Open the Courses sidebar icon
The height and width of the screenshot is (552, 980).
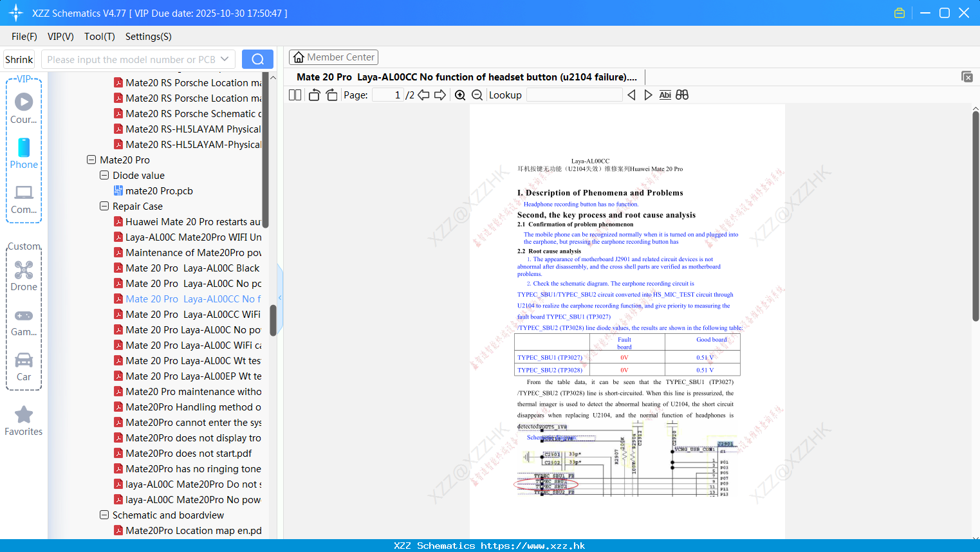[x=24, y=108]
